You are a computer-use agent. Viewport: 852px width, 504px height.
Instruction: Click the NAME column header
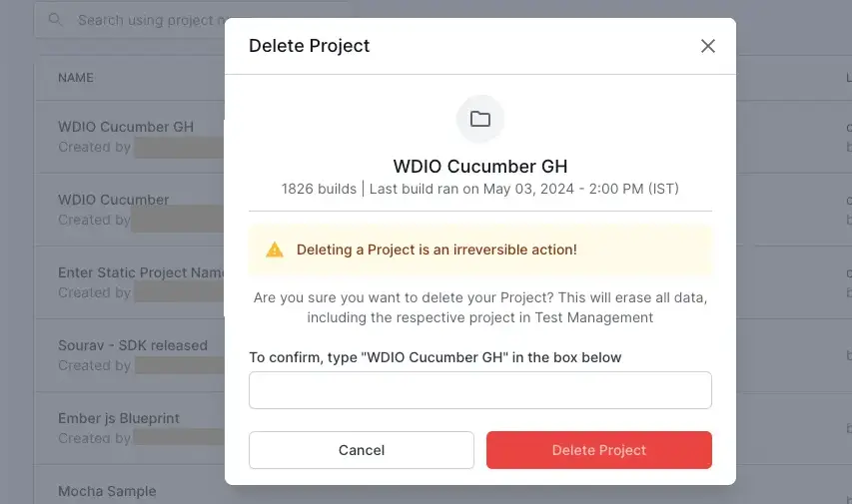point(76,78)
